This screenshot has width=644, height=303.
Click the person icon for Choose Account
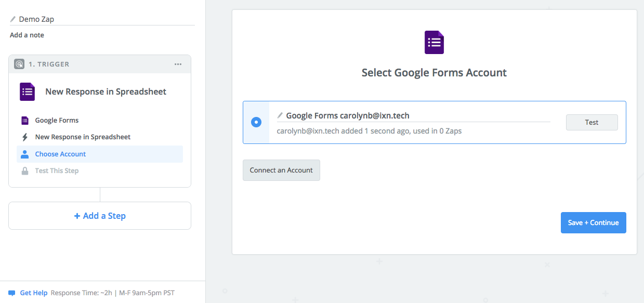pos(24,154)
